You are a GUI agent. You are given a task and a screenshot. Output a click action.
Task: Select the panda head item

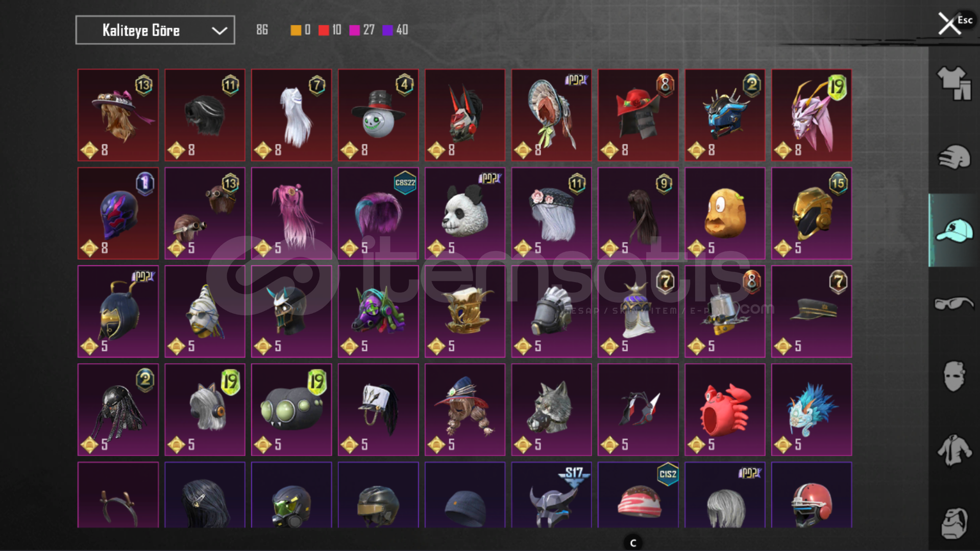tap(465, 213)
